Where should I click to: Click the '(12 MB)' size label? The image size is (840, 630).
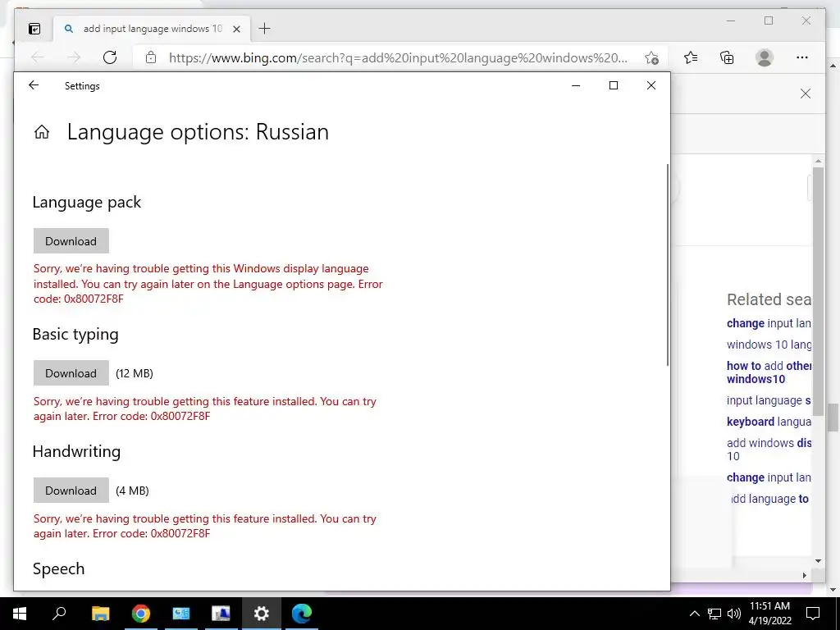(x=135, y=373)
